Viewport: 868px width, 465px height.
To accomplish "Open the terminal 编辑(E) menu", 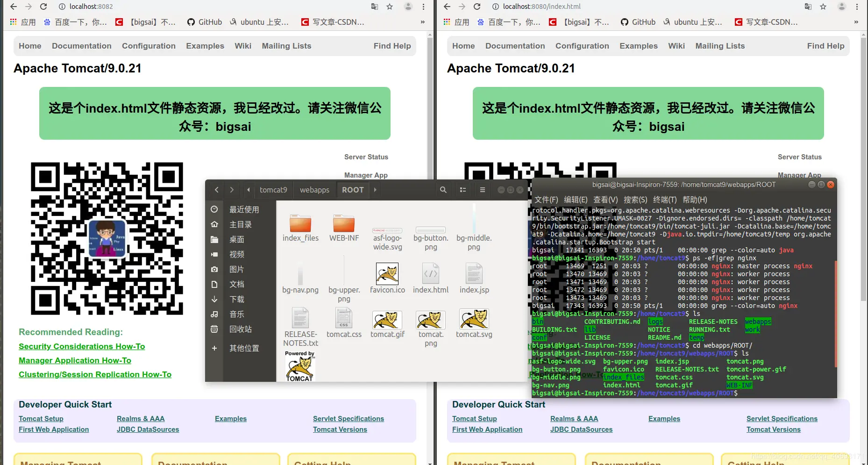I will (x=575, y=200).
